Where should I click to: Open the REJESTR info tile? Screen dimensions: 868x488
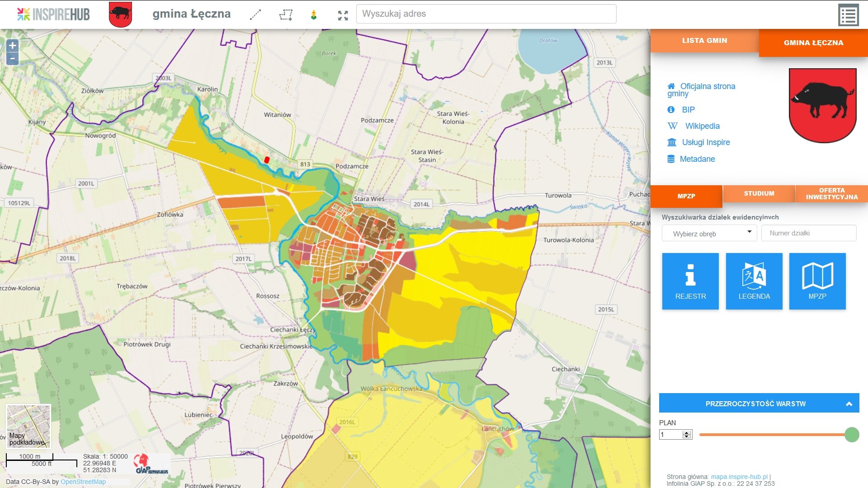[x=690, y=281]
